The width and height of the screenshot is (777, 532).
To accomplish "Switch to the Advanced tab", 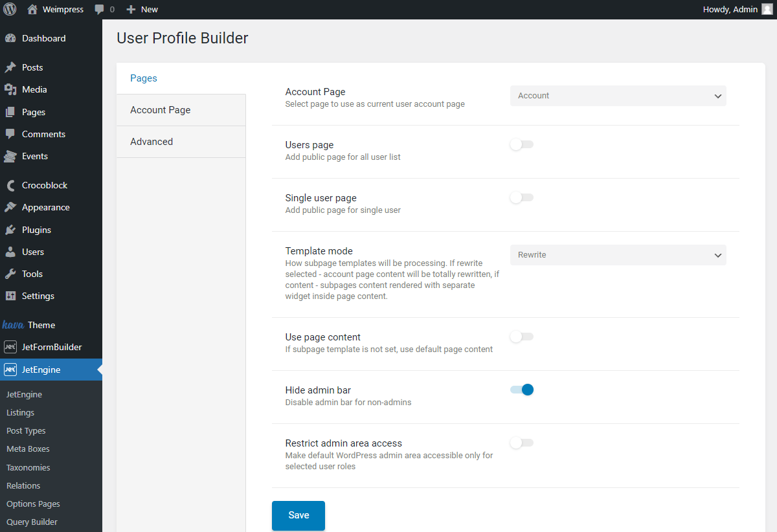I will click(152, 141).
